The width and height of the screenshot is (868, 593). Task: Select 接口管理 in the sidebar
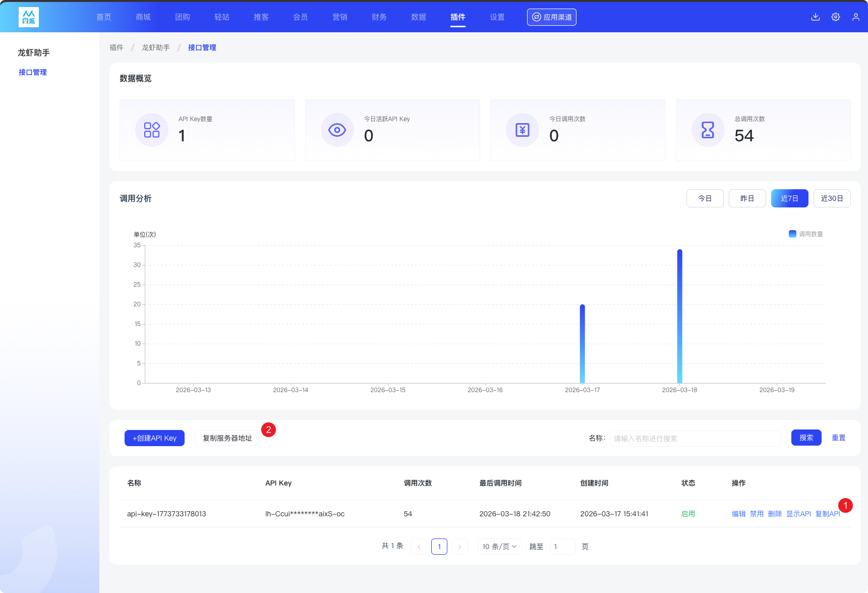[x=33, y=72]
